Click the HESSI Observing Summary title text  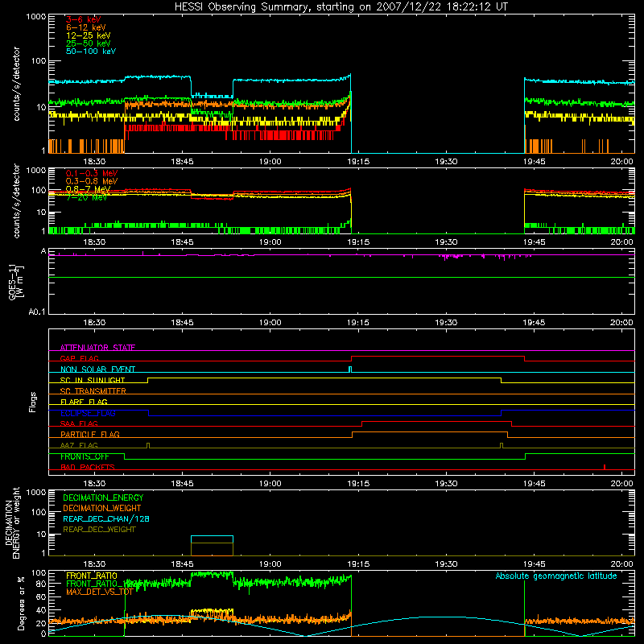pos(341,7)
